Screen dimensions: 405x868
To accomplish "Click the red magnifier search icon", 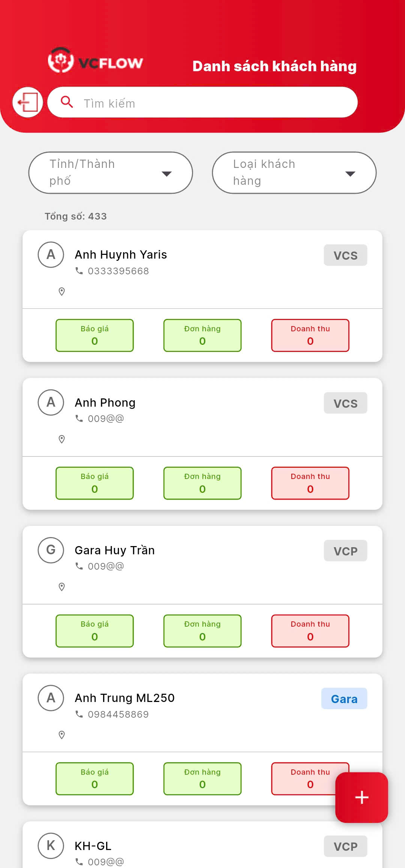I will point(67,102).
